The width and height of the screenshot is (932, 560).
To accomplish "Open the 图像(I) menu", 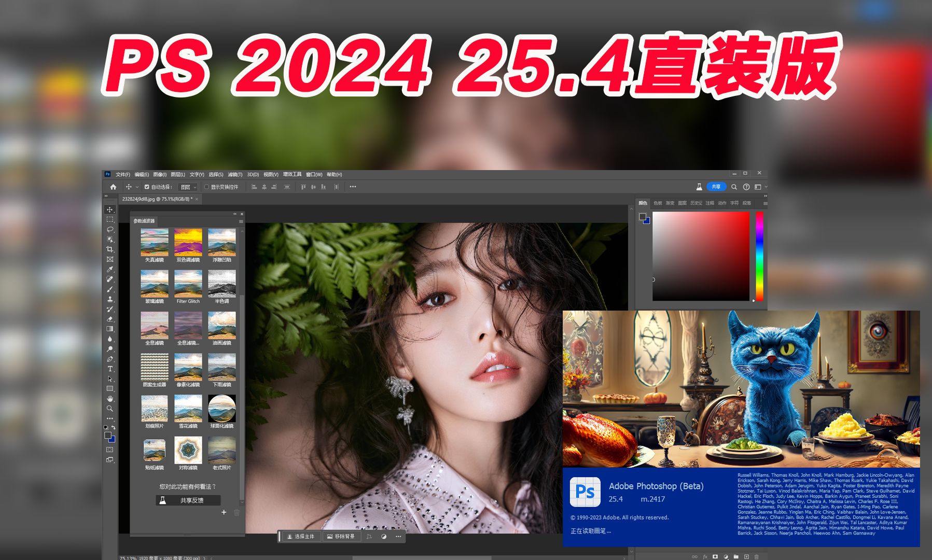I will (x=160, y=174).
